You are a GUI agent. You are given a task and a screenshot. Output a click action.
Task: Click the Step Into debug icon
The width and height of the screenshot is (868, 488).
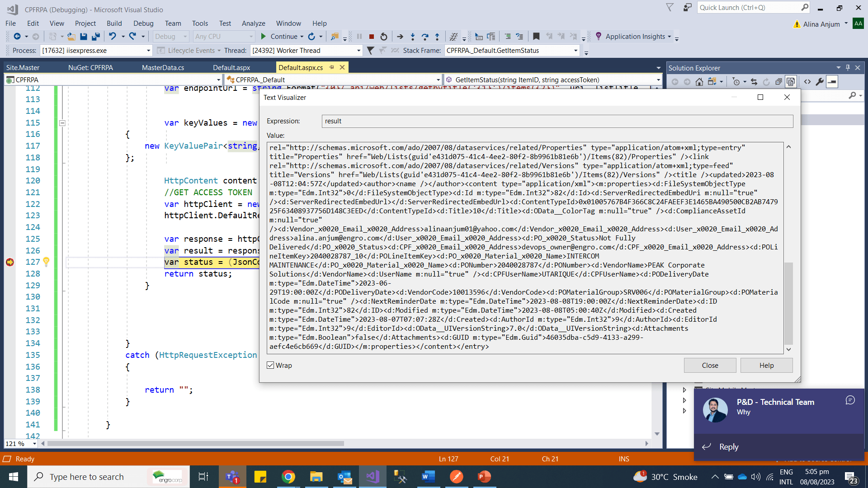coord(412,37)
